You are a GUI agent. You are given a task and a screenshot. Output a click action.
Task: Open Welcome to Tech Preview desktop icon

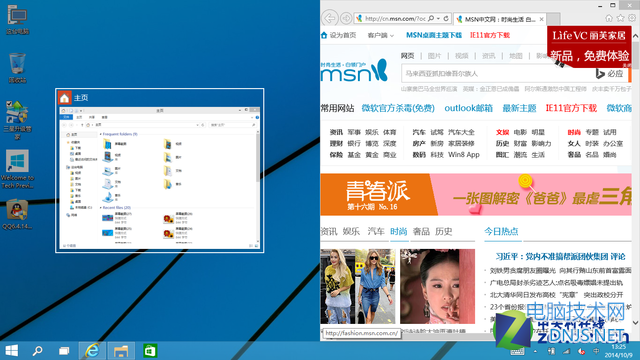click(17, 169)
